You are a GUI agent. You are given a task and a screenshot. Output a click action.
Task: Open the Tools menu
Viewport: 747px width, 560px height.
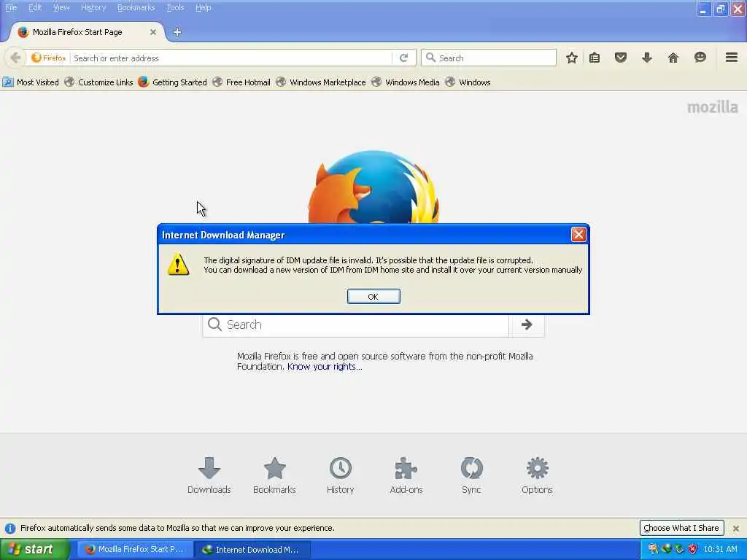[175, 7]
